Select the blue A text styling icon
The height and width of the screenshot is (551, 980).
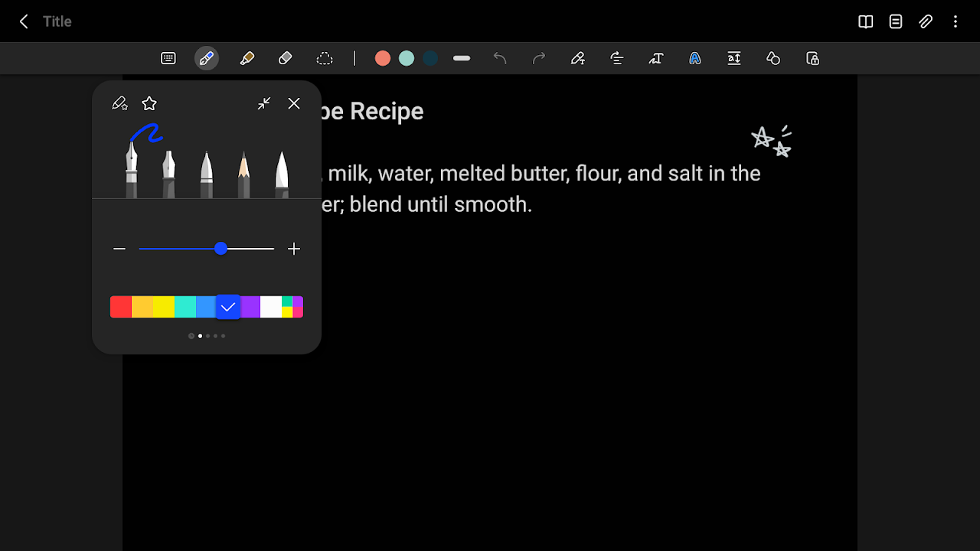695,57
